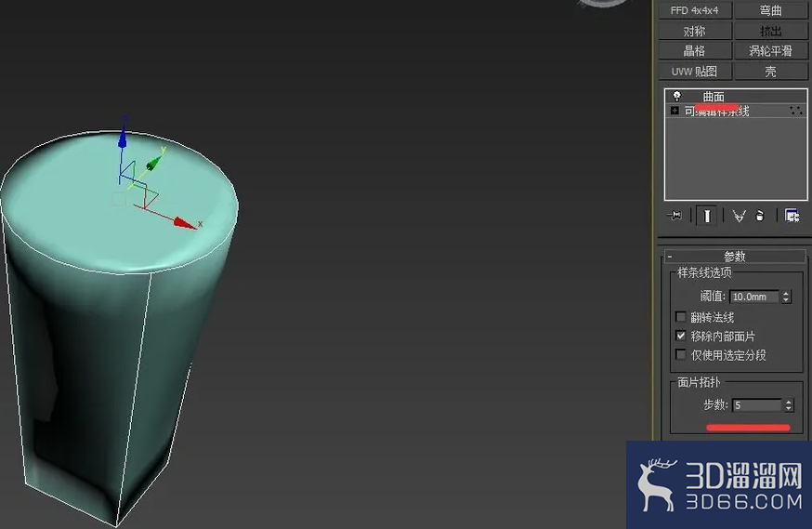
Task: Enable 翻转法线 checkbox
Action: pyautogui.click(x=681, y=317)
